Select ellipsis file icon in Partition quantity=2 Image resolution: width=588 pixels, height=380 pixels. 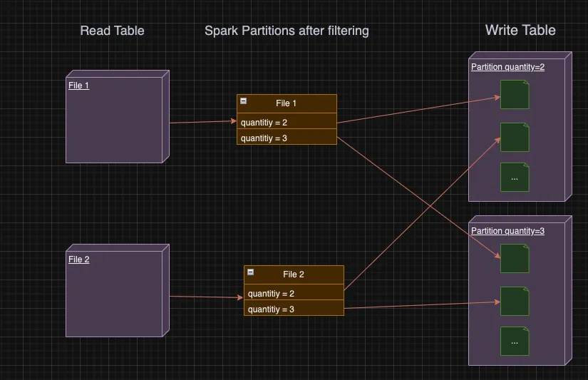pos(515,178)
